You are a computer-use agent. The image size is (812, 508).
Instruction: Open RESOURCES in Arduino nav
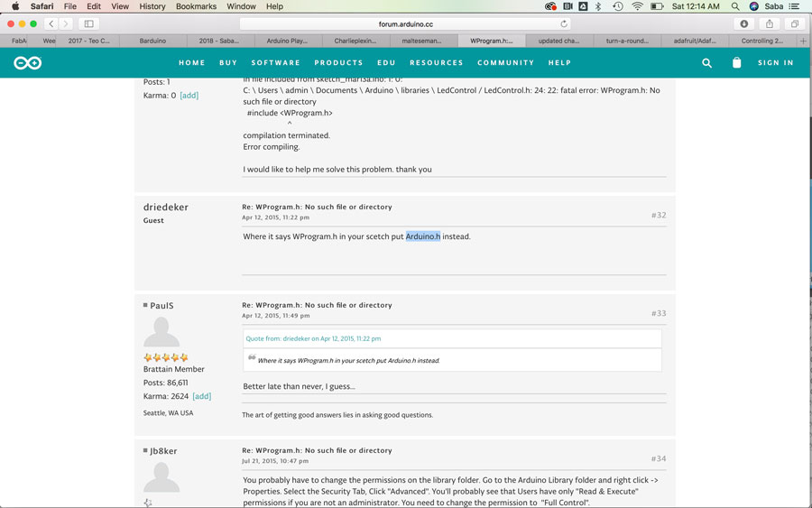pos(437,62)
